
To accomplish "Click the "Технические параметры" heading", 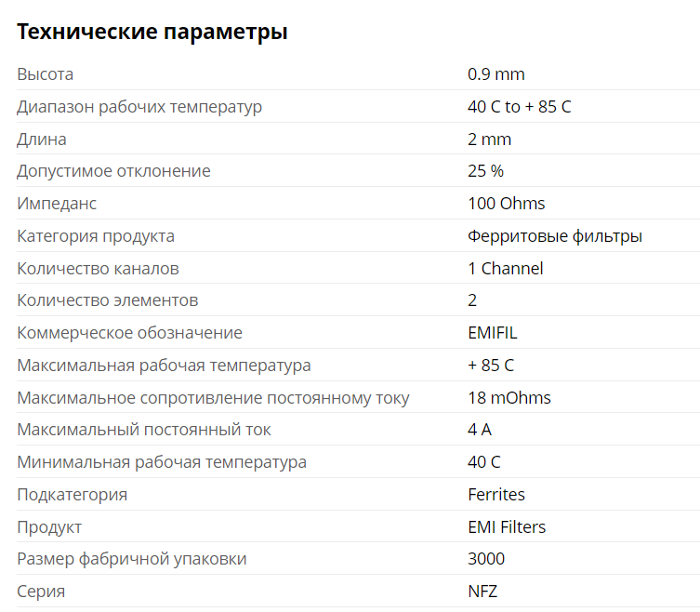I will pos(152,32).
